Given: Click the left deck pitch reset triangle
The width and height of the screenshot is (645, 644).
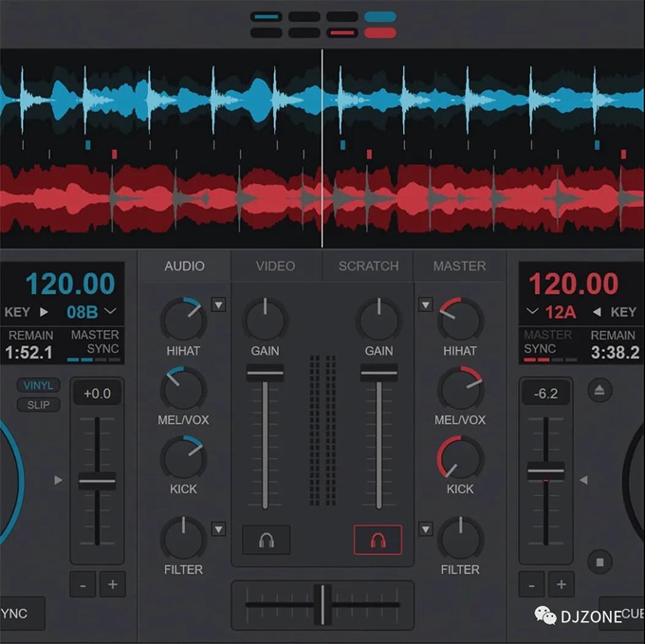Looking at the screenshot, I should 59,480.
